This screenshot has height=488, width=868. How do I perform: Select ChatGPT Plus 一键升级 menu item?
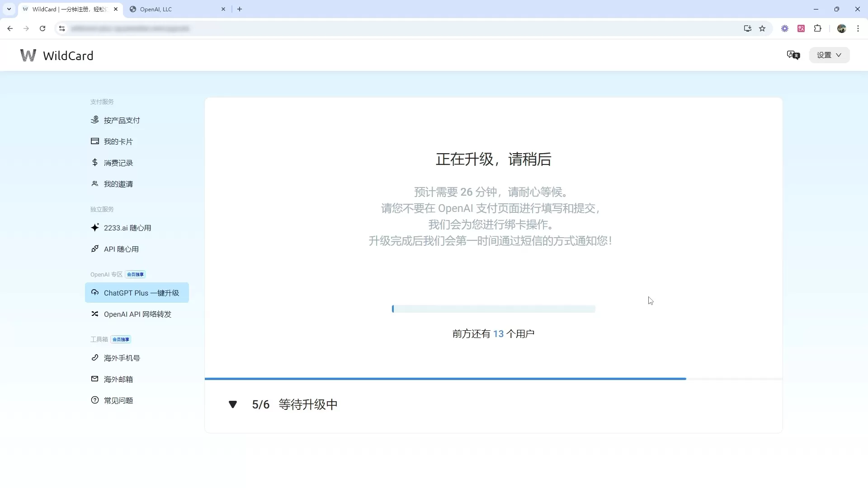(137, 293)
